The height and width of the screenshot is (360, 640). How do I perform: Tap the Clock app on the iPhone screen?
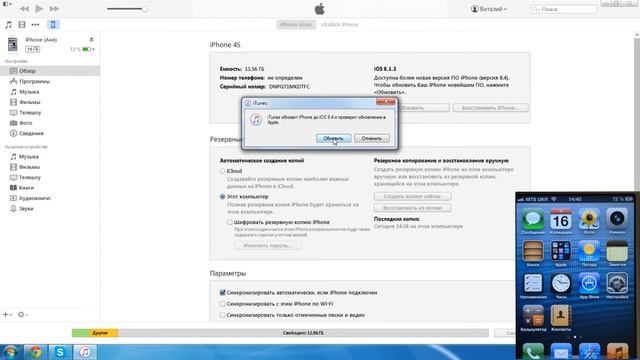(x=561, y=283)
